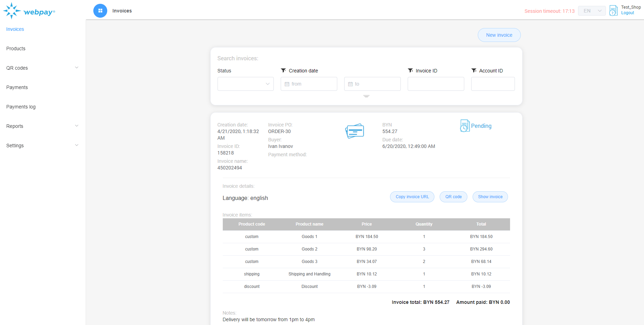Image resolution: width=644 pixels, height=325 pixels.
Task: Click the New invoice button
Action: tap(499, 35)
